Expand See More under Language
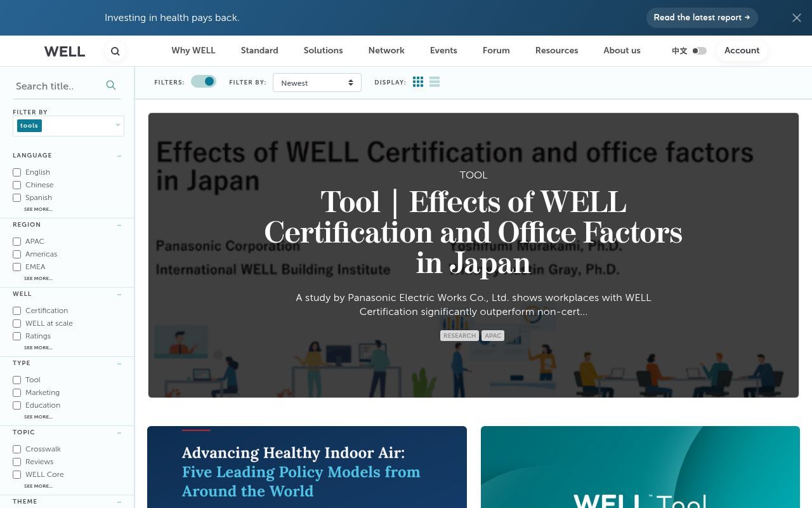Viewport: 812px width, 508px height. click(38, 209)
